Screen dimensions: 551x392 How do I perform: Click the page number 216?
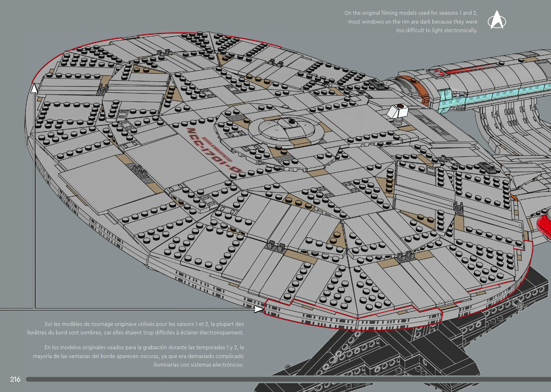pos(15,379)
